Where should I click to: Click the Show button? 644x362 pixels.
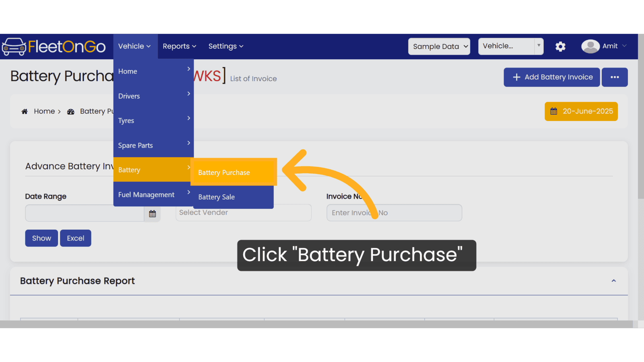pos(41,238)
